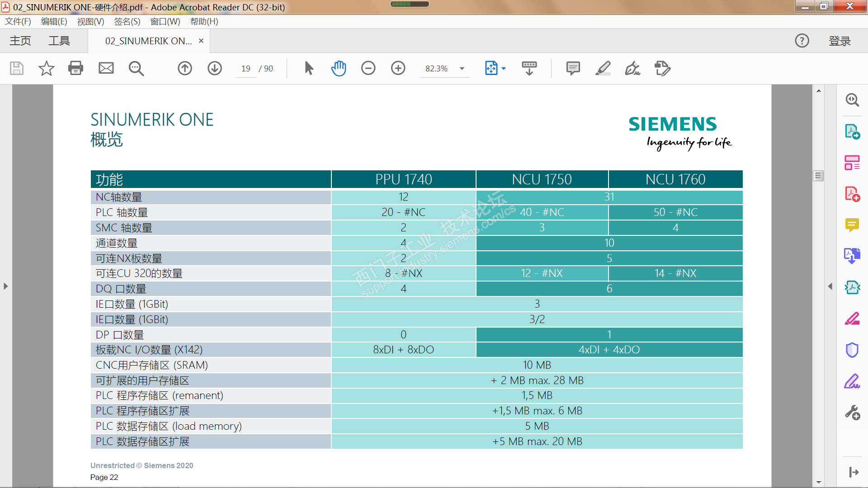Click the 登录 sign-in button

840,41
